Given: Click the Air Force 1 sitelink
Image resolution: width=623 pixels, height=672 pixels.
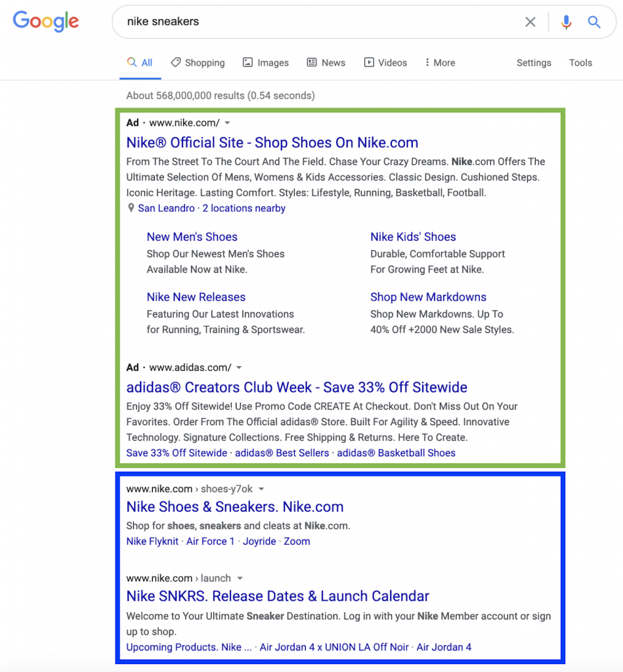Looking at the screenshot, I should 210,541.
